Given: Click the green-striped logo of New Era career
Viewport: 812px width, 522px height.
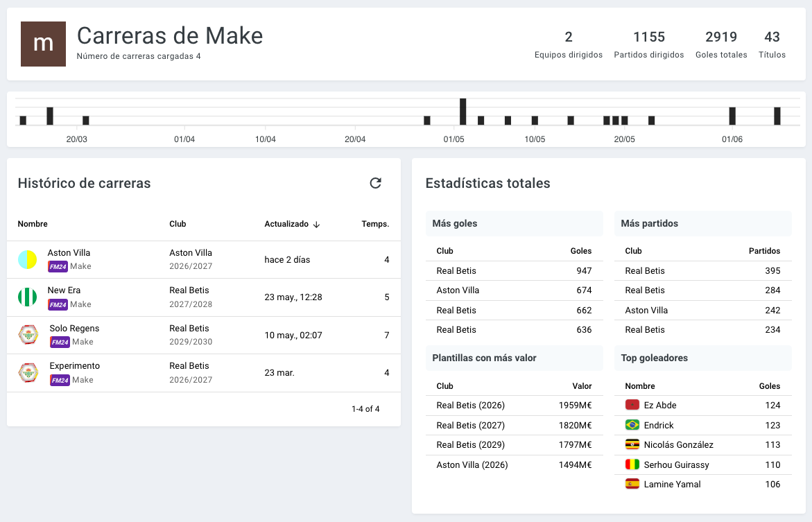Looking at the screenshot, I should click(28, 297).
